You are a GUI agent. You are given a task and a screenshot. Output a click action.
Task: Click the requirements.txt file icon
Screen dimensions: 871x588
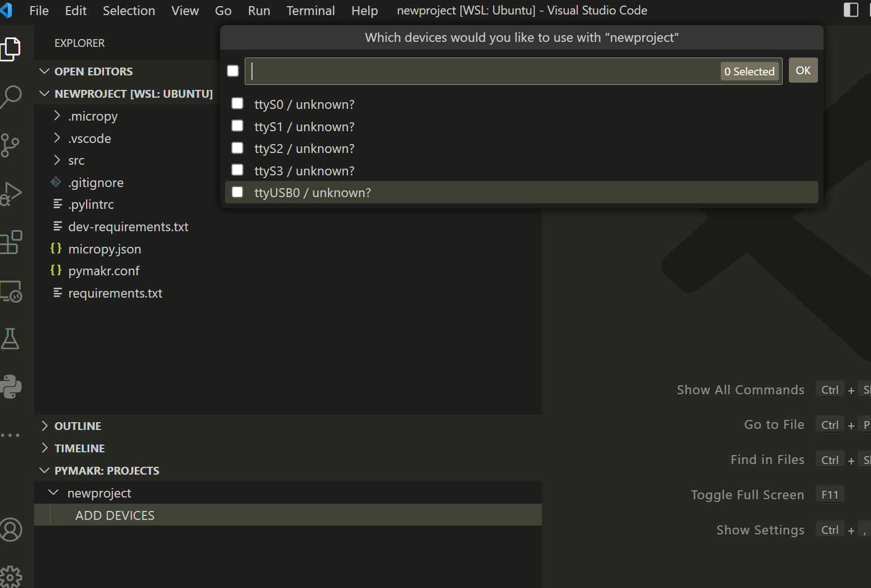click(57, 293)
